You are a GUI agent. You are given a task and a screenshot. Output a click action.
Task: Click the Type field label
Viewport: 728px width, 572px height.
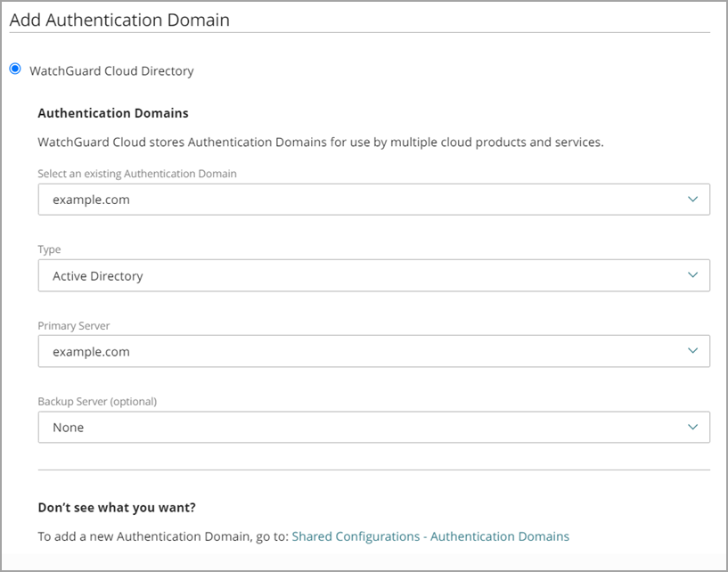click(x=49, y=249)
